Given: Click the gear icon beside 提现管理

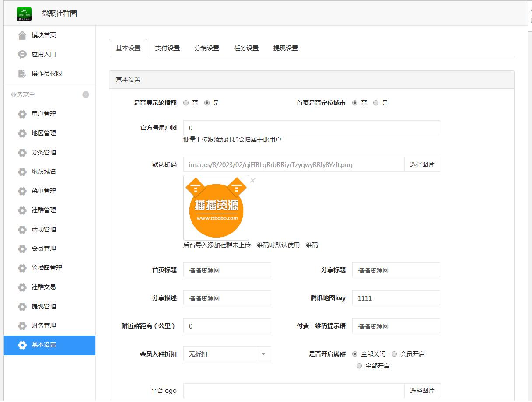Looking at the screenshot, I should [22, 306].
